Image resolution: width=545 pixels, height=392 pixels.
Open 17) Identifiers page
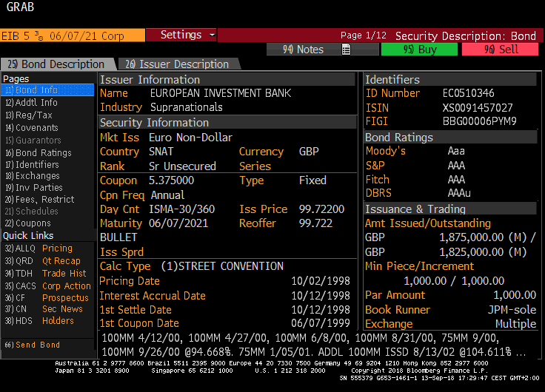tap(32, 165)
